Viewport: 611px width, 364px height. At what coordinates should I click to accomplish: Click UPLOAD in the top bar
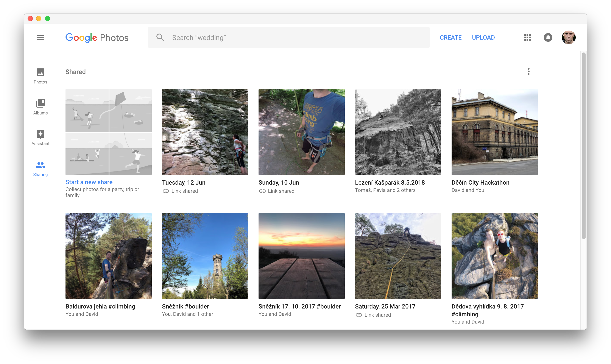(483, 37)
